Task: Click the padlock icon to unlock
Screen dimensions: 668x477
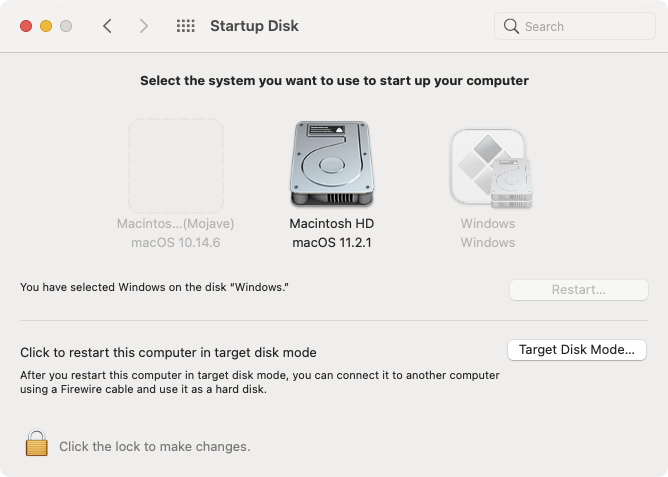Action: 37,443
